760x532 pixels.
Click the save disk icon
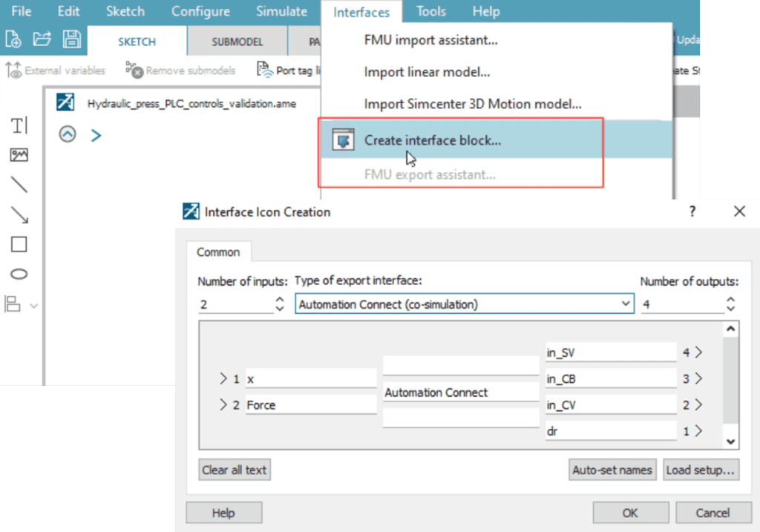tap(72, 39)
